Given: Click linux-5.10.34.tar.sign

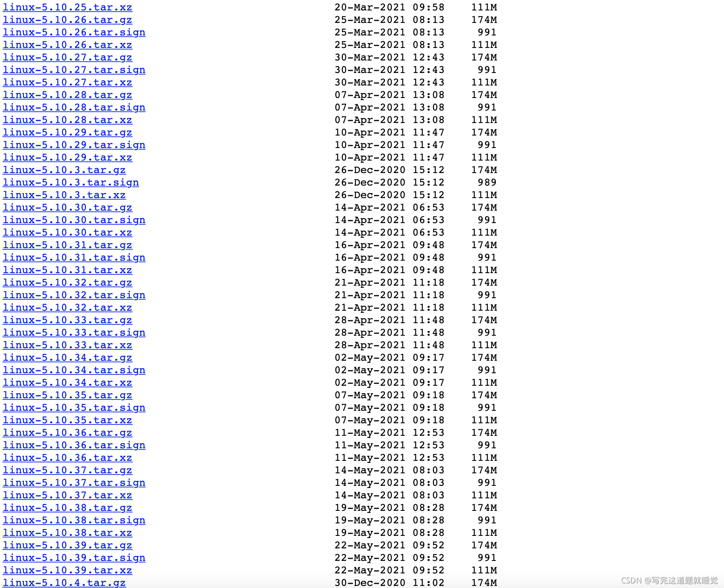Looking at the screenshot, I should point(74,370).
